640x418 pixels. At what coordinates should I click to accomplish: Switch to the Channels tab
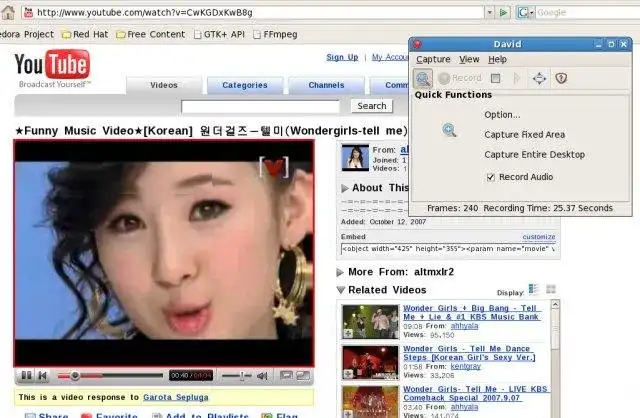326,85
